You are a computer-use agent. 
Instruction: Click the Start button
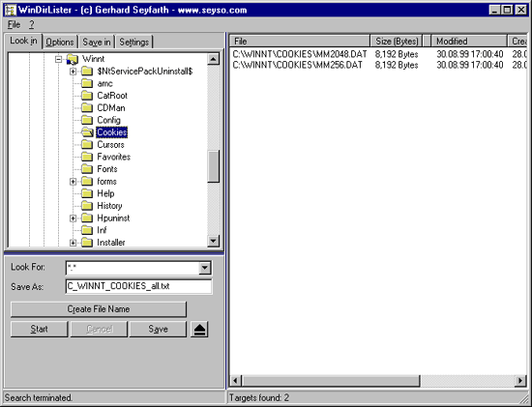[x=39, y=329]
